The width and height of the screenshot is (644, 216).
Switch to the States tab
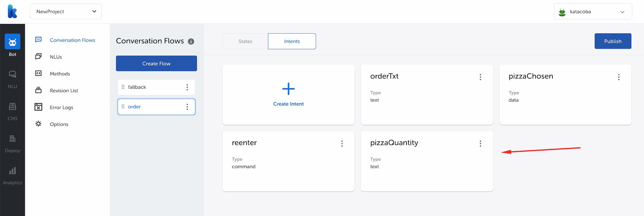click(x=245, y=41)
